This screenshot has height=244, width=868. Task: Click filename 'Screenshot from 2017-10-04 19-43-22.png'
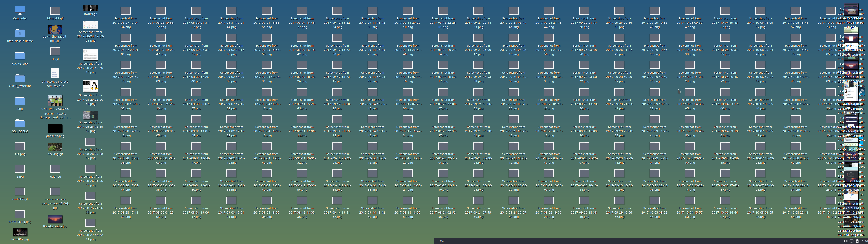[725, 23]
